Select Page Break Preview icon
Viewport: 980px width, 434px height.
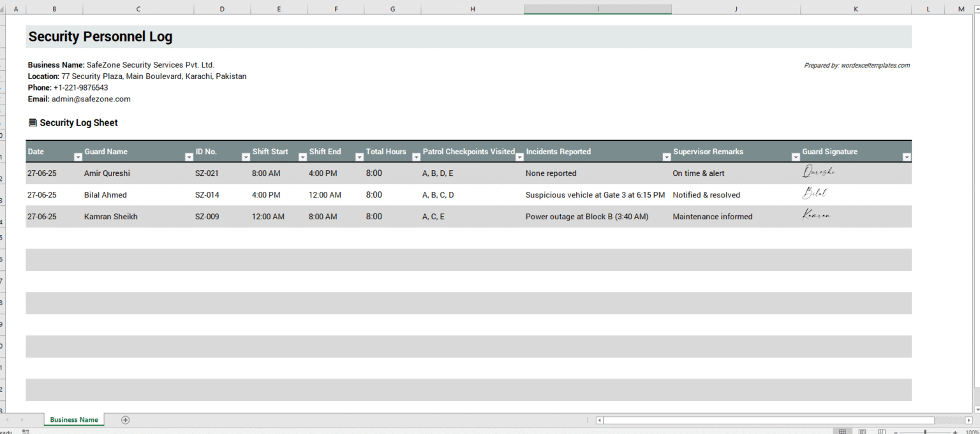coord(882,431)
